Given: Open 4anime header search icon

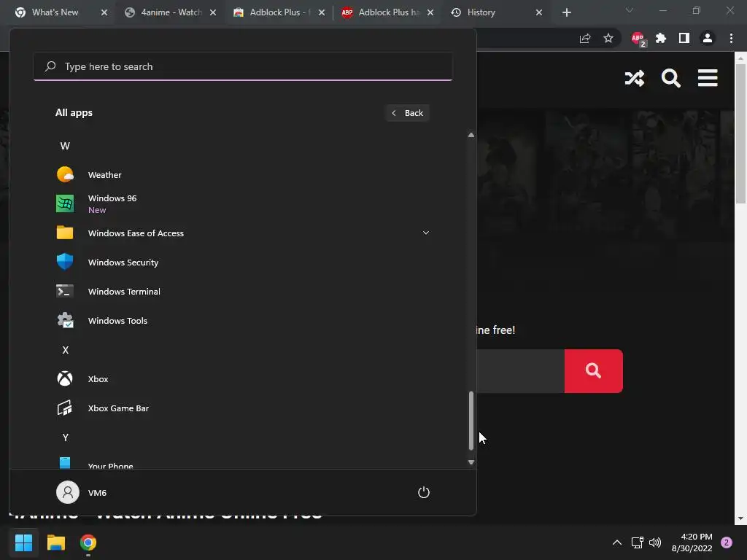Looking at the screenshot, I should click(671, 78).
